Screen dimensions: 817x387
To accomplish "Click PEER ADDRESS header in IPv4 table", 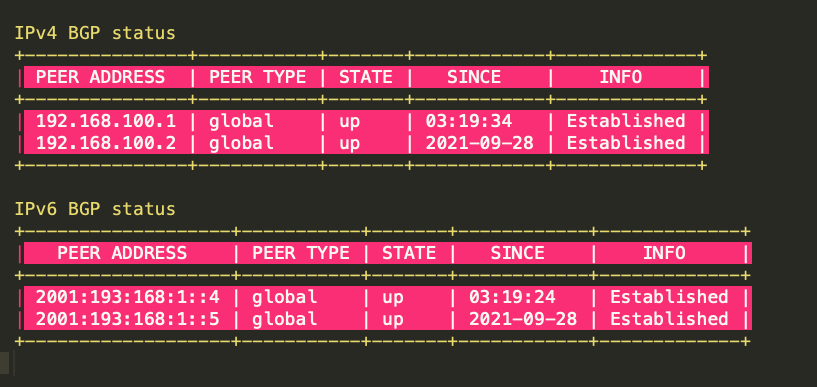I will tap(100, 77).
